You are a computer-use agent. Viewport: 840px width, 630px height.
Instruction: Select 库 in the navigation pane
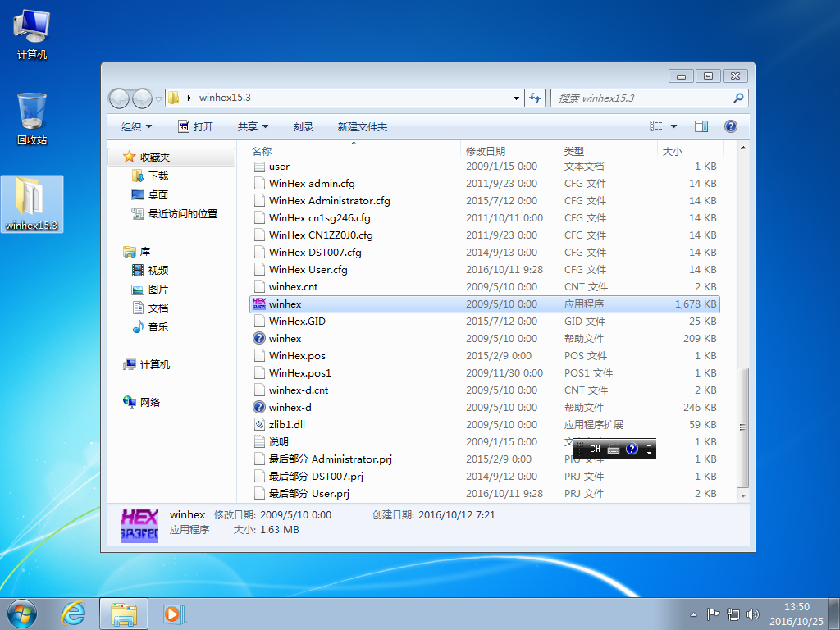[x=144, y=251]
